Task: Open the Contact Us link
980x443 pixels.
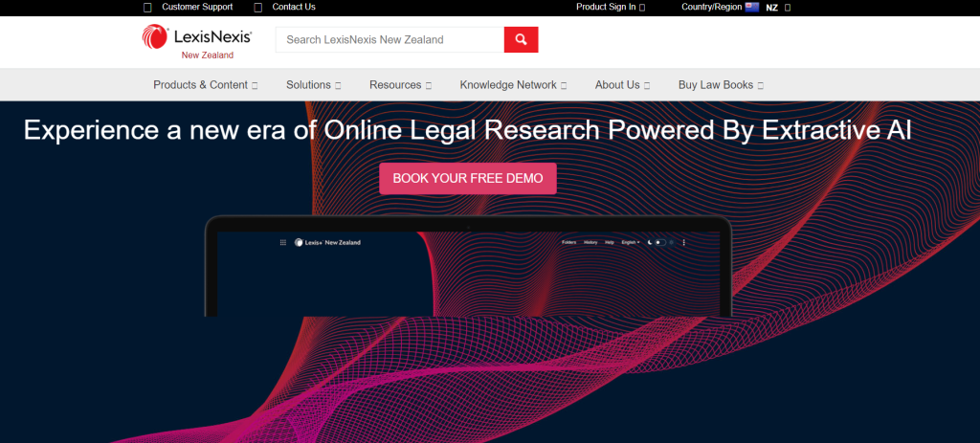Action: pos(285,7)
